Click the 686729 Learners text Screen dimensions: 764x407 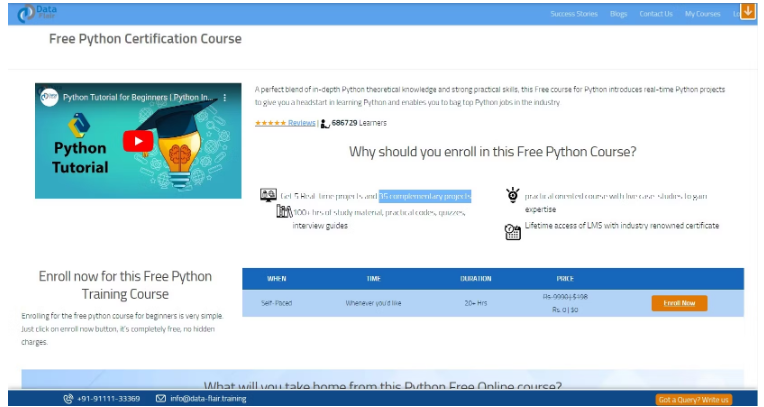click(x=359, y=123)
